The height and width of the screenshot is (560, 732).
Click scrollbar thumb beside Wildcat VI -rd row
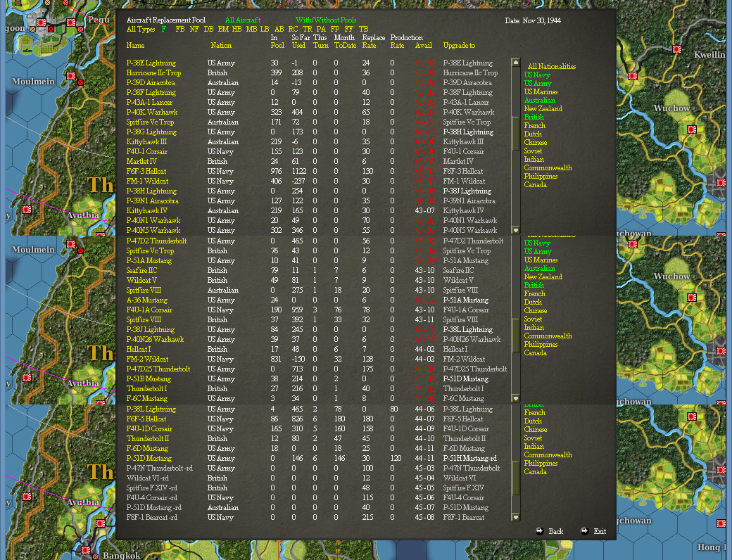coord(516,478)
